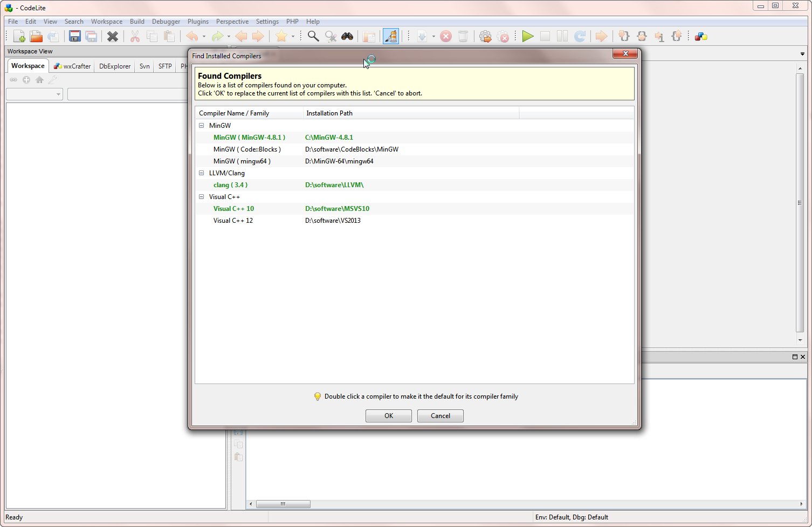The image size is (812, 527).
Task: Click the Undo arrow icon
Action: (x=191, y=36)
